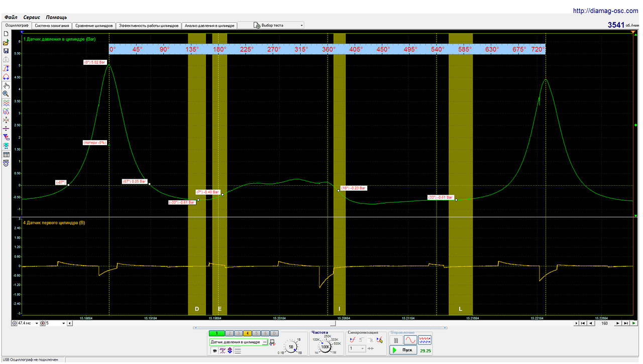The image size is (643, 364).
Task: Select the vertical measurement cursor tool
Action: click(x=6, y=68)
